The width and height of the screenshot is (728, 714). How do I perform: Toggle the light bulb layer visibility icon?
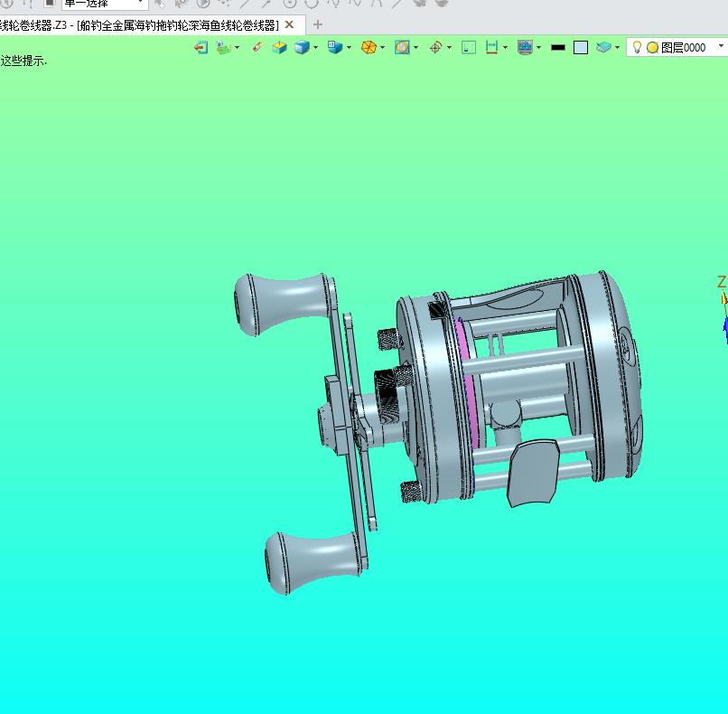pyautogui.click(x=637, y=47)
